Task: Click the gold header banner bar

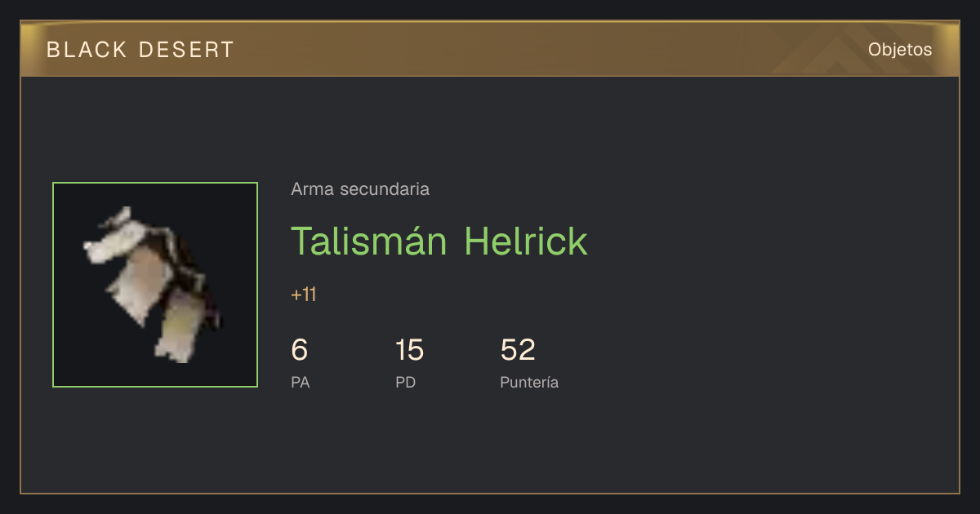Action: coord(490,49)
